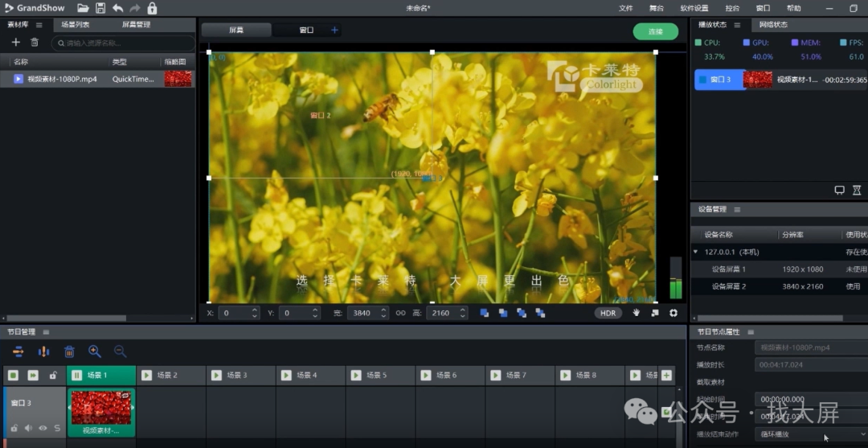This screenshot has width=868, height=448.
Task: Click the save project disk icon
Action: (100, 8)
